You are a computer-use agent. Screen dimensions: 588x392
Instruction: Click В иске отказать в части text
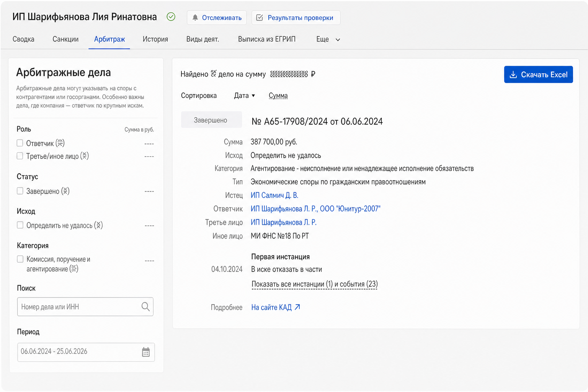(287, 269)
